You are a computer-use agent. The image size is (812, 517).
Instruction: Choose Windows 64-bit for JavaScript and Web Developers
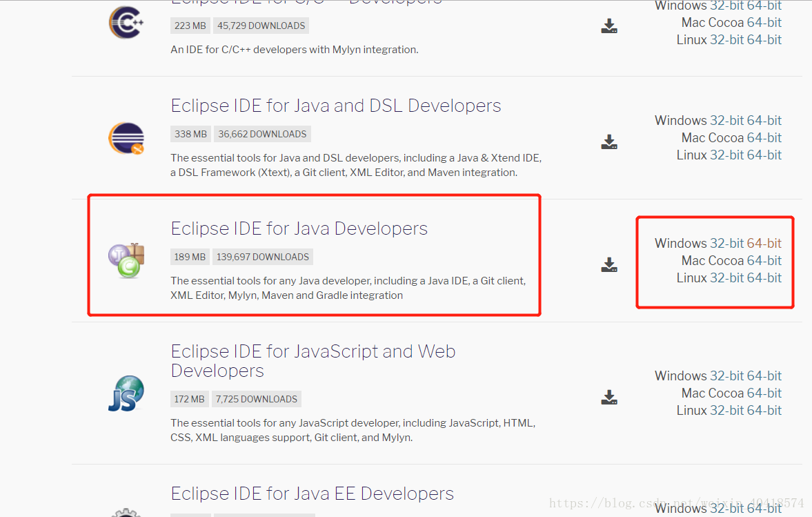click(x=764, y=376)
